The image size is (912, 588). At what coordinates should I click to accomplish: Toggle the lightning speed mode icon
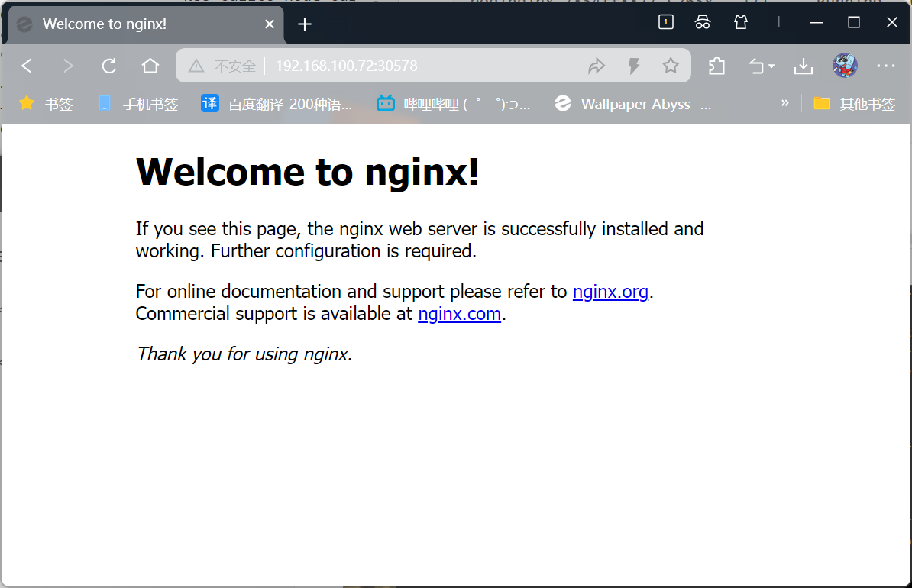coord(634,66)
